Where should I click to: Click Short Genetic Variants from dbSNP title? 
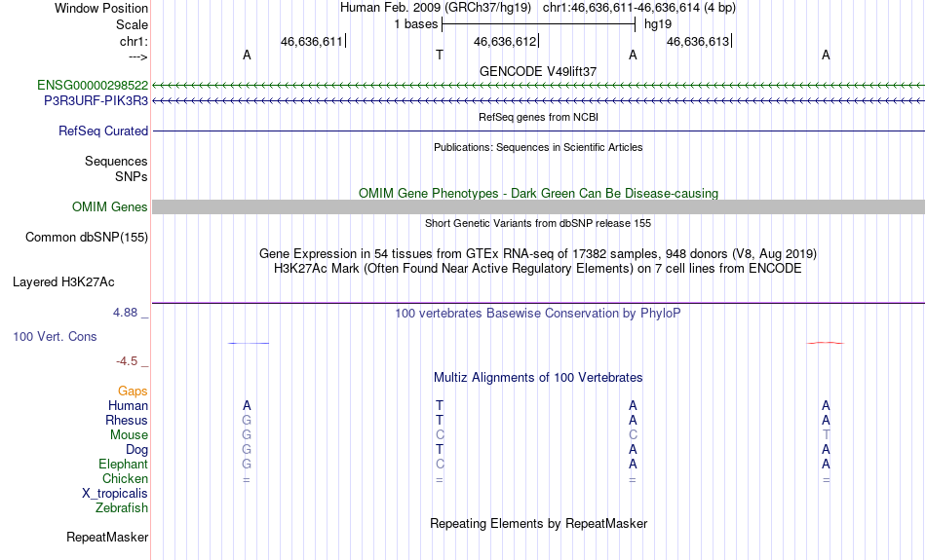coord(538,223)
